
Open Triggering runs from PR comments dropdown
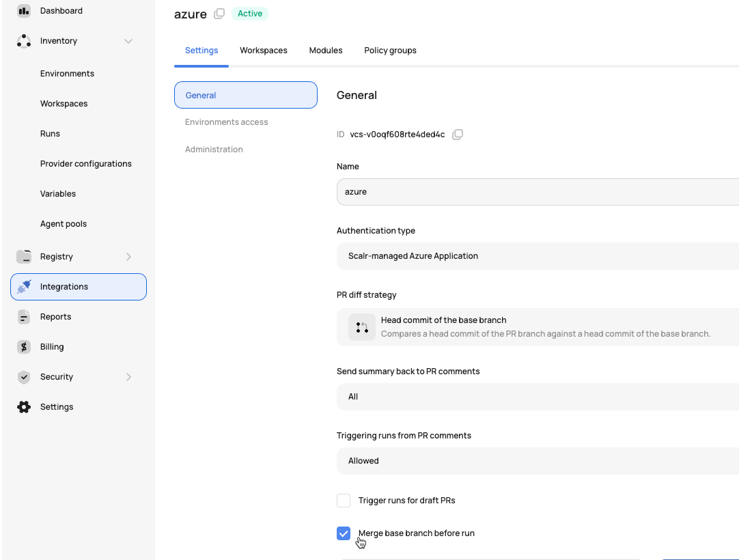[538, 461]
